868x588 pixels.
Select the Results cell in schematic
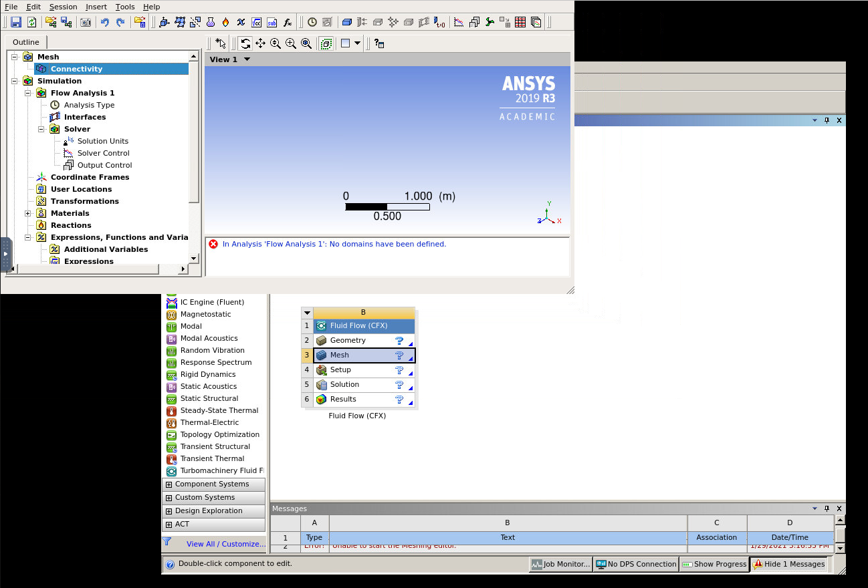click(364, 399)
